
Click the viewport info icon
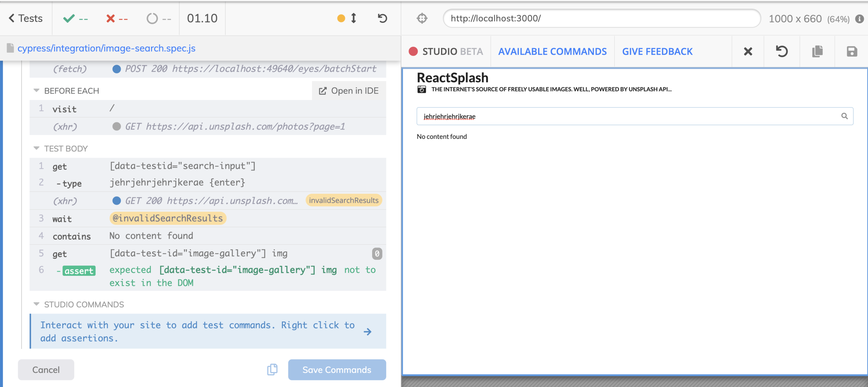point(859,19)
